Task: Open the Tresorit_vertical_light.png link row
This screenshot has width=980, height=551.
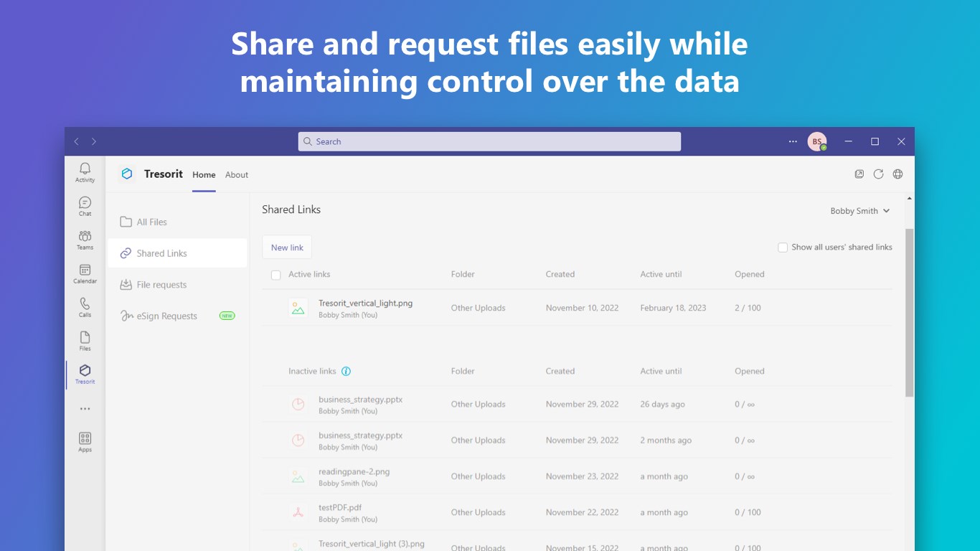Action: [577, 308]
